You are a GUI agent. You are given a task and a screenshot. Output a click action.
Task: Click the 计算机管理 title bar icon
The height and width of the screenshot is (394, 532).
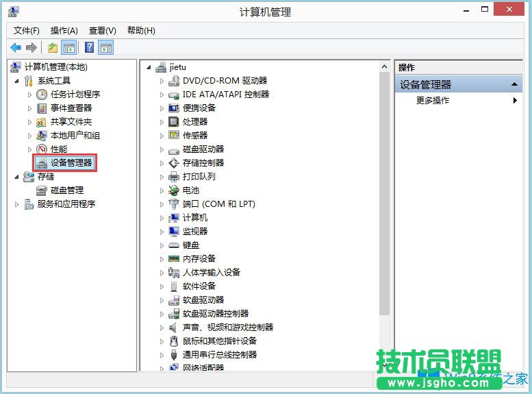[x=13, y=12]
